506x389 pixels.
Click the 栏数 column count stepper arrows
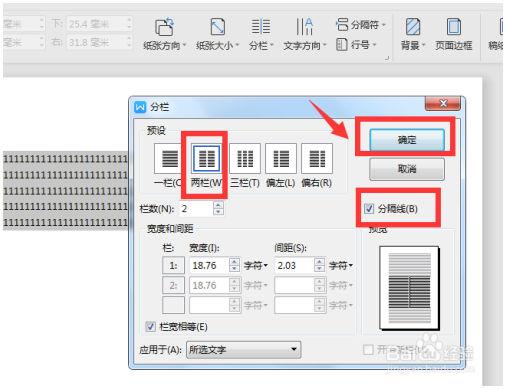pyautogui.click(x=218, y=209)
